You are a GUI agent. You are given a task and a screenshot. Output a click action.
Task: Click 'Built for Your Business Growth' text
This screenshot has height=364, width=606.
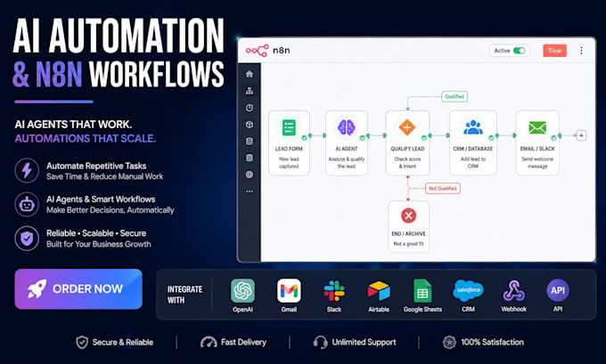coord(99,245)
